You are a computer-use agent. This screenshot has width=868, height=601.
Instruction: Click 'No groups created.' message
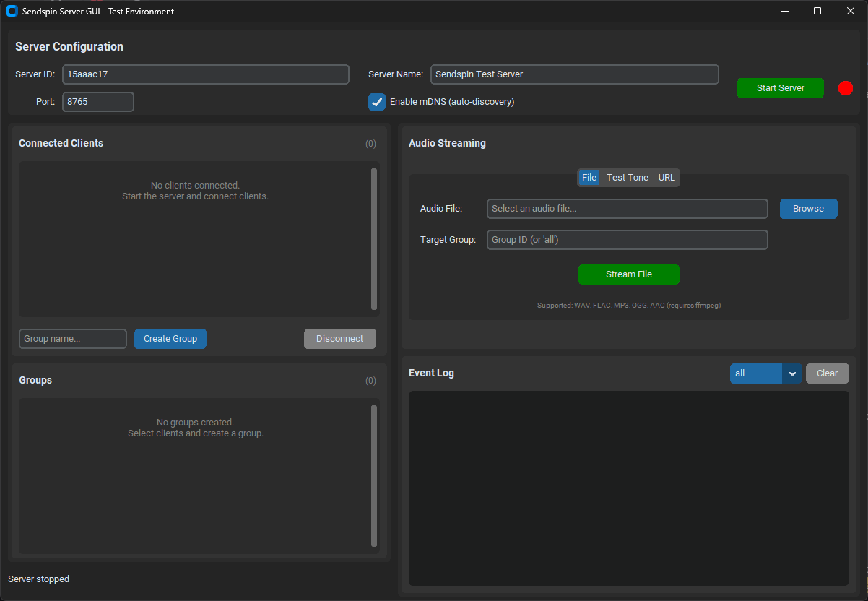click(x=195, y=423)
